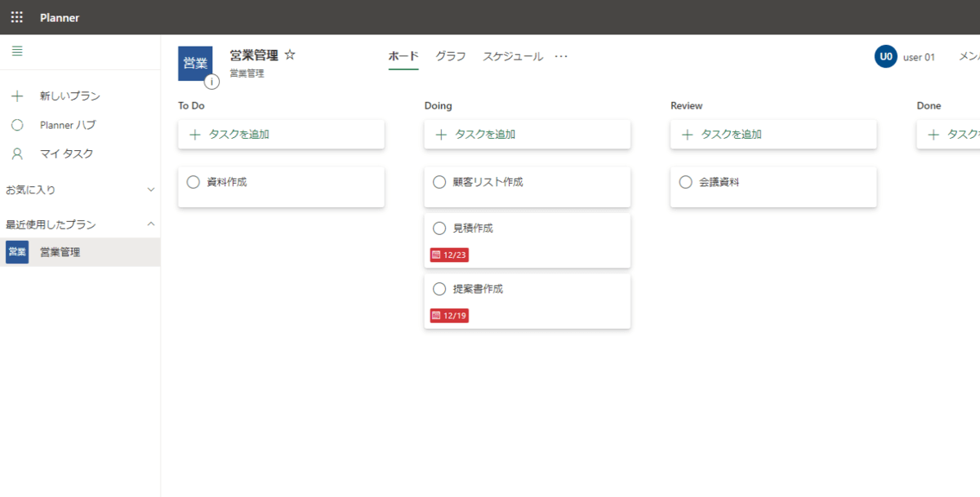
Task: Open plan info icon on 営業 tile
Action: click(x=212, y=82)
